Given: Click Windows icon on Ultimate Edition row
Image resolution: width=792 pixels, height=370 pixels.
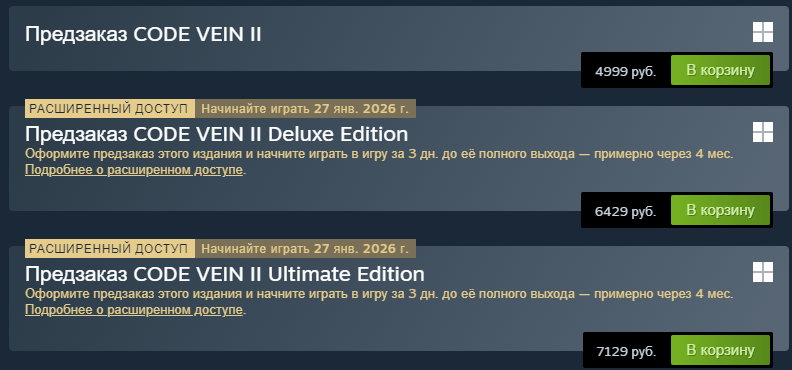Looking at the screenshot, I should pyautogui.click(x=763, y=272).
